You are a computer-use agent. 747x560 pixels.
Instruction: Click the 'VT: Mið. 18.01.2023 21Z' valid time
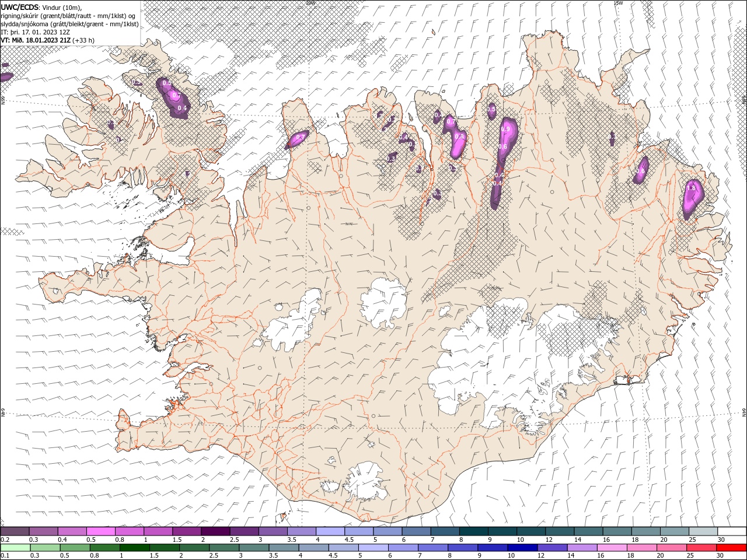click(36, 40)
